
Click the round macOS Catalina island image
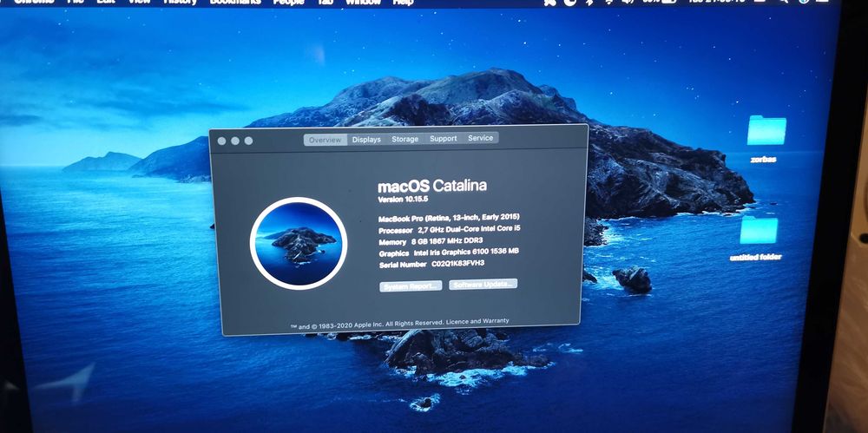299,243
